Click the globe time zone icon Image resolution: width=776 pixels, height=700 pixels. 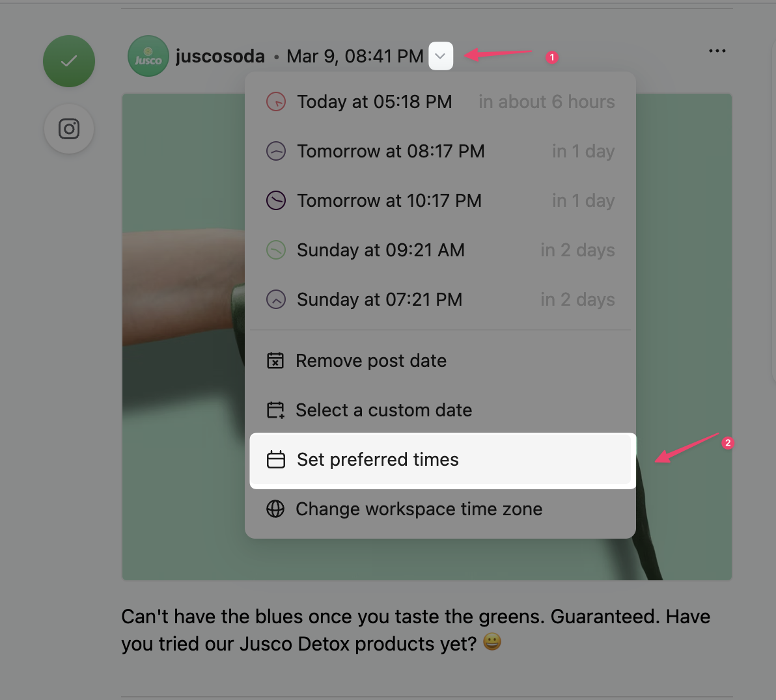pyautogui.click(x=275, y=509)
